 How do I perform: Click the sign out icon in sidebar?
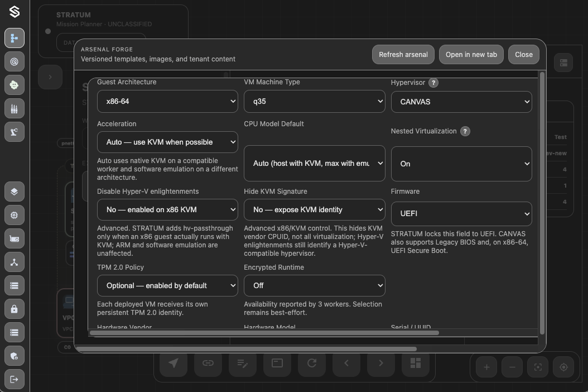(15, 379)
